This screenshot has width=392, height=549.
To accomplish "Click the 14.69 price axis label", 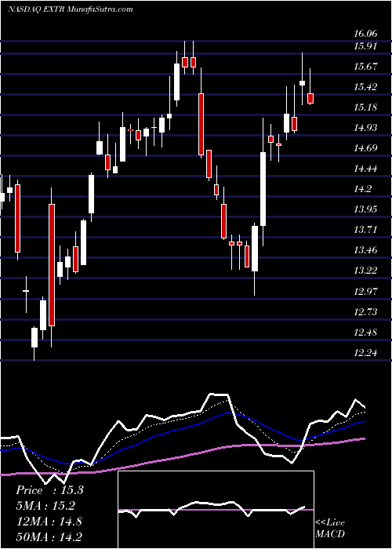I will (365, 148).
